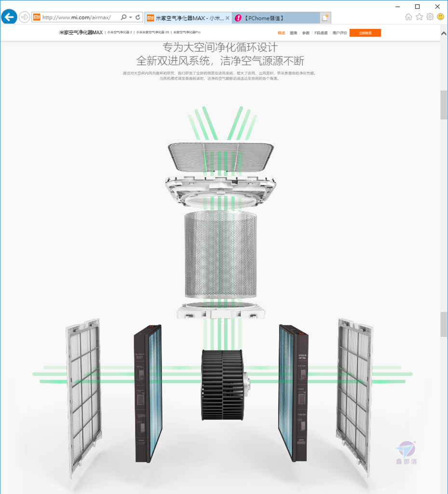
Task: Maximize the browser window
Action: [418, 7]
